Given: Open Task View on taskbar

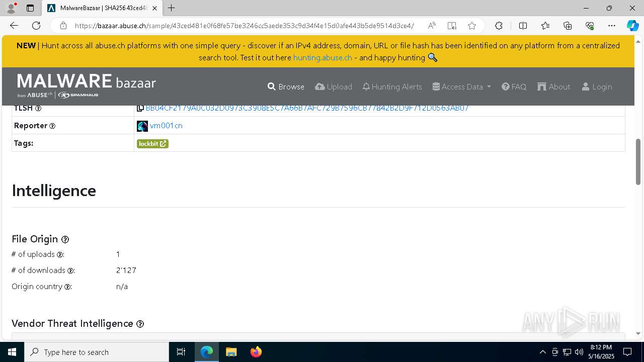Looking at the screenshot, I should click(181, 352).
